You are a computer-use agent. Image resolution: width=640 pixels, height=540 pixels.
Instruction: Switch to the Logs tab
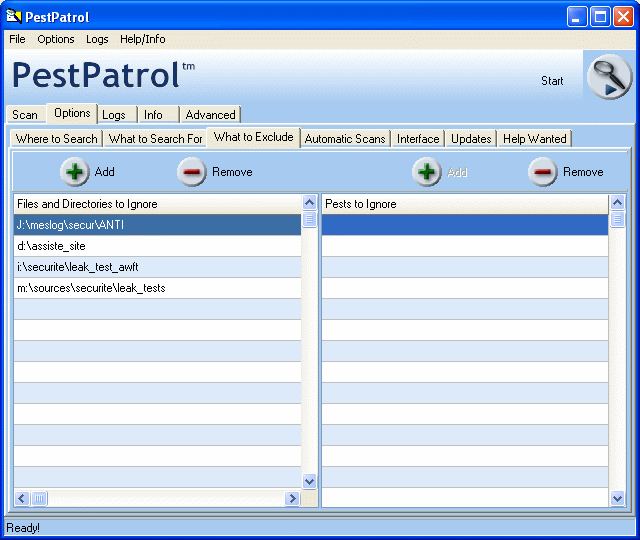pyautogui.click(x=117, y=115)
